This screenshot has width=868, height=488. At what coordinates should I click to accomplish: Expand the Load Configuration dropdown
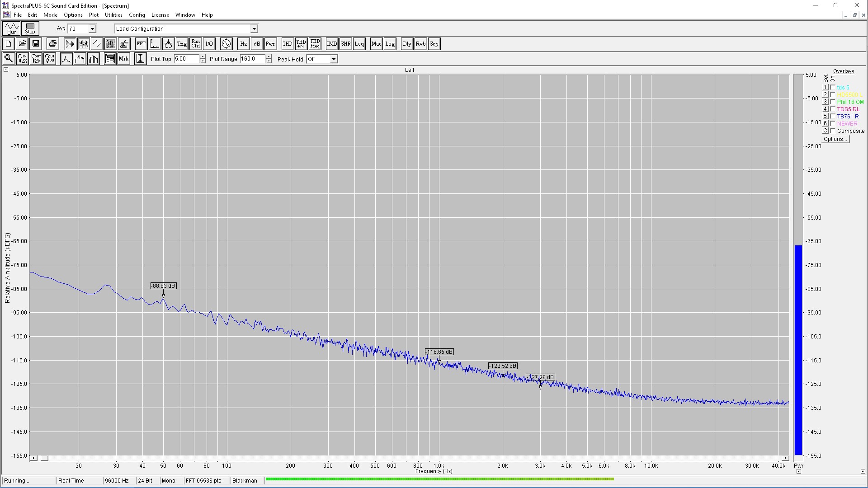(x=254, y=29)
